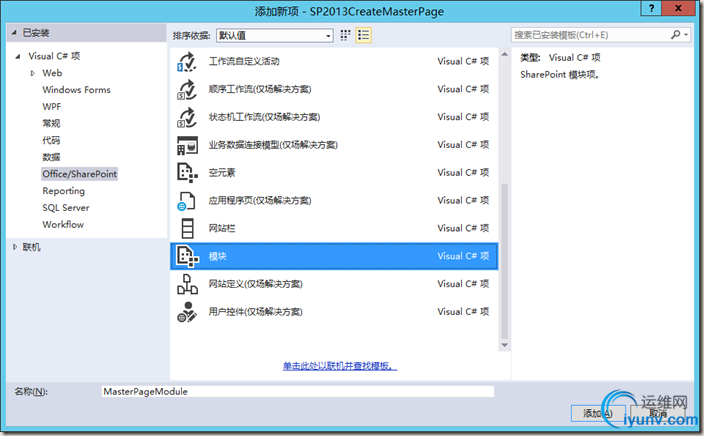Click the 空元素 template icon
Image resolution: width=704 pixels, height=436 pixels.
pyautogui.click(x=187, y=173)
